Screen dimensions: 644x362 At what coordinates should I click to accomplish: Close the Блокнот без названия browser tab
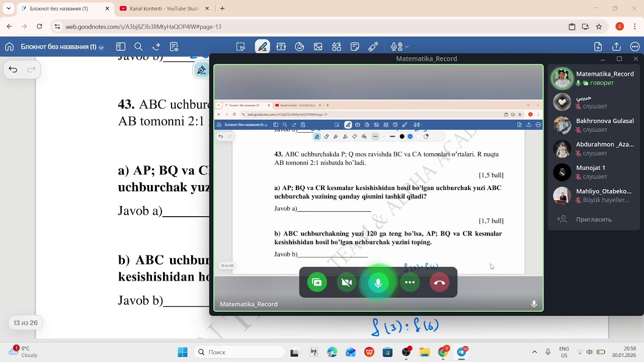point(107,9)
